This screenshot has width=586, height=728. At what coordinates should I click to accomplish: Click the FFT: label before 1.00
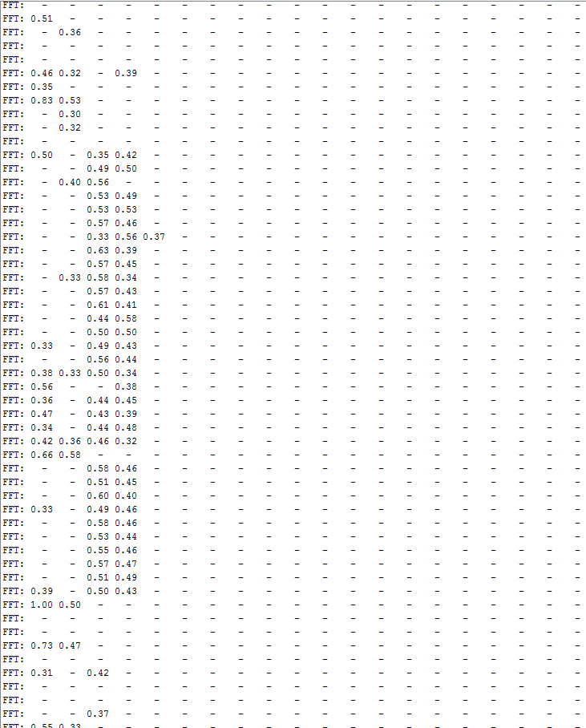[13, 605]
